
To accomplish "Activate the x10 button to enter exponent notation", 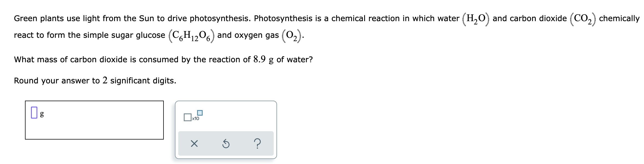I will click(x=193, y=116).
